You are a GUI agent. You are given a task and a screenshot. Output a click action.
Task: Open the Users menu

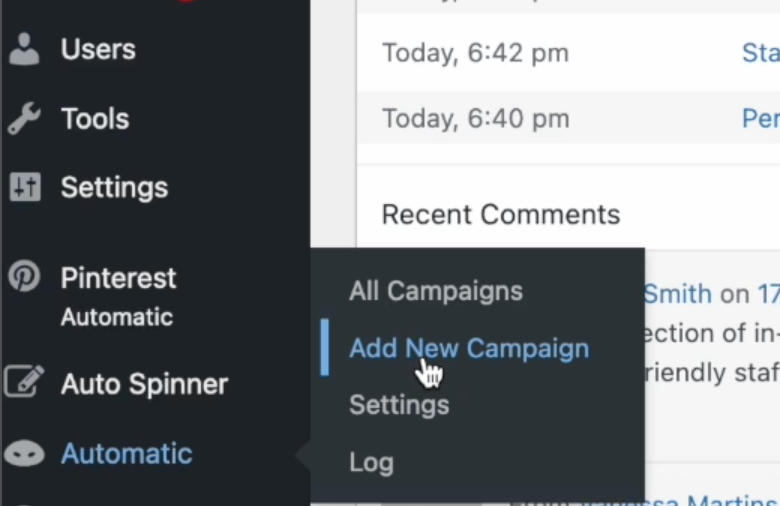point(98,49)
